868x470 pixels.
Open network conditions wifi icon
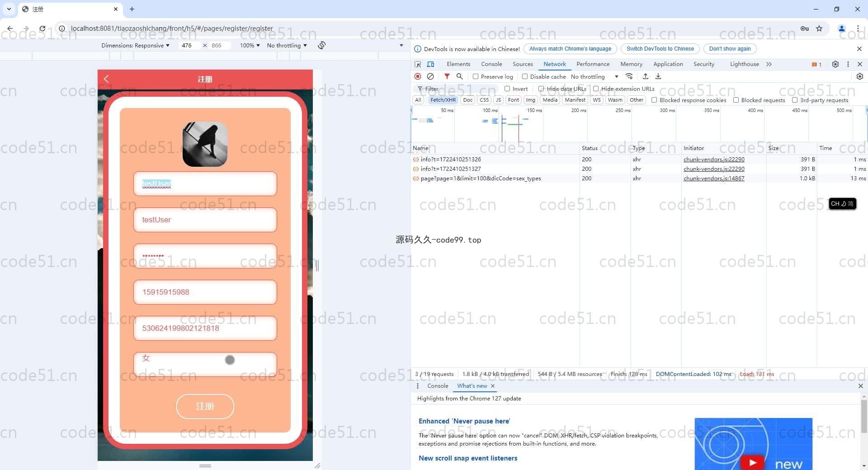coord(629,76)
